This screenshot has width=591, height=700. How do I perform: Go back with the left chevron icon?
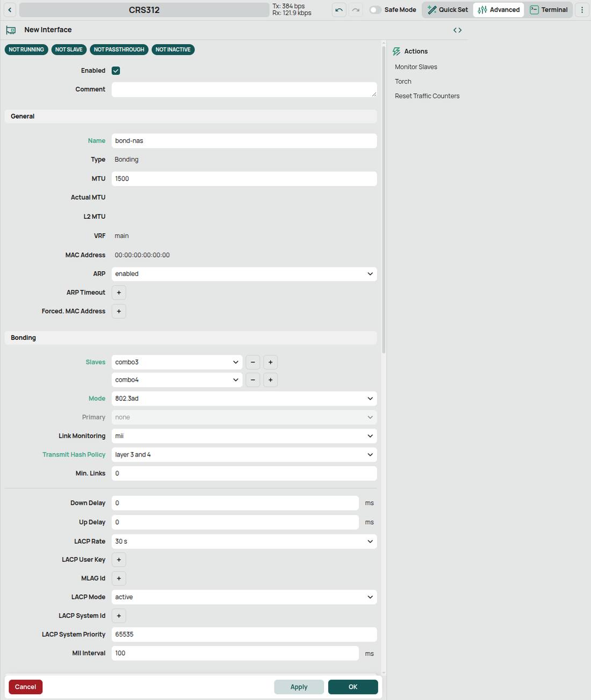pos(10,10)
